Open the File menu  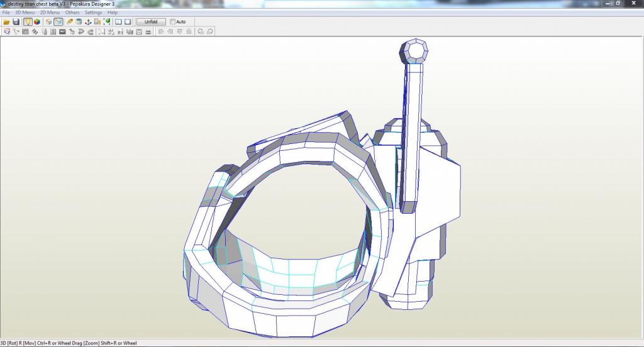(x=6, y=13)
